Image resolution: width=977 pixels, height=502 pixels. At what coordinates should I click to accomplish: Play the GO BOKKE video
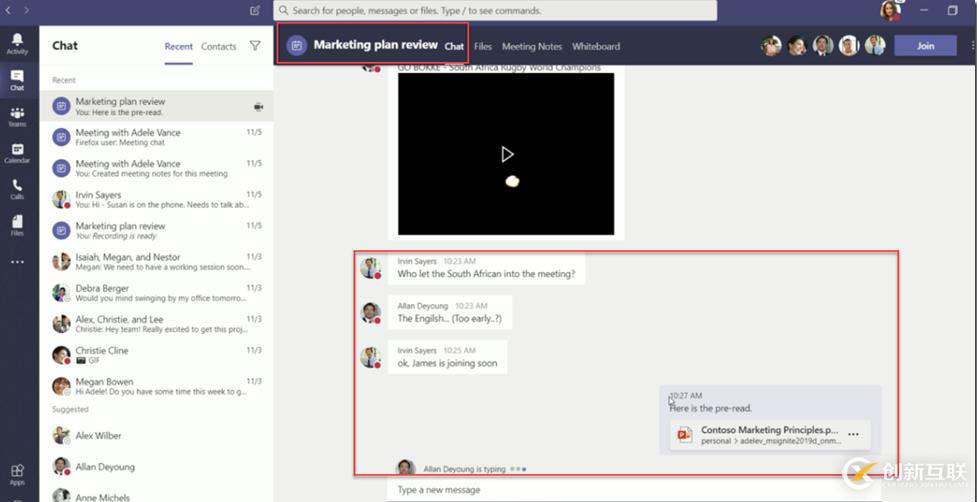pos(507,154)
